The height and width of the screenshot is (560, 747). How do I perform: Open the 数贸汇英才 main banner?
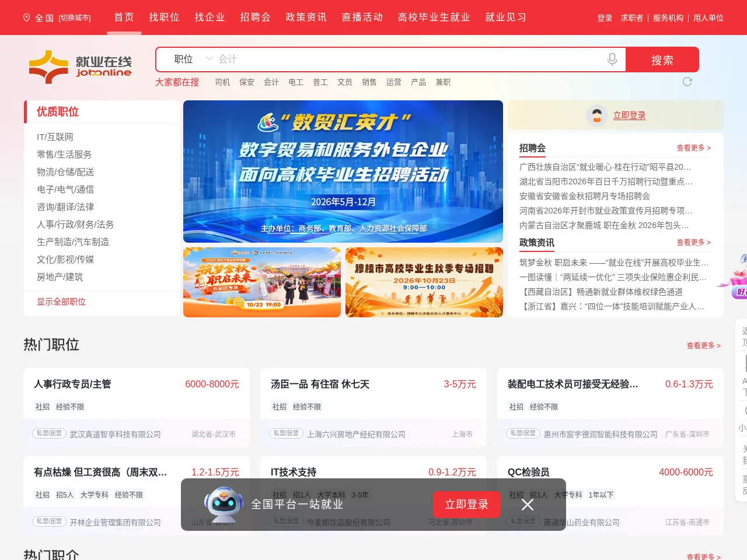tap(343, 171)
